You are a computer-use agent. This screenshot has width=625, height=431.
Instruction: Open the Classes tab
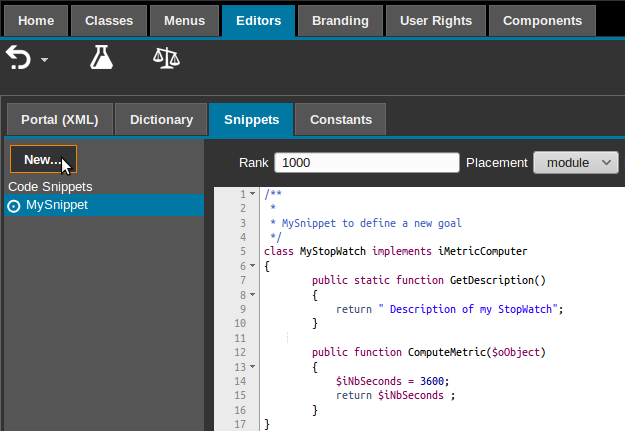pyautogui.click(x=109, y=20)
